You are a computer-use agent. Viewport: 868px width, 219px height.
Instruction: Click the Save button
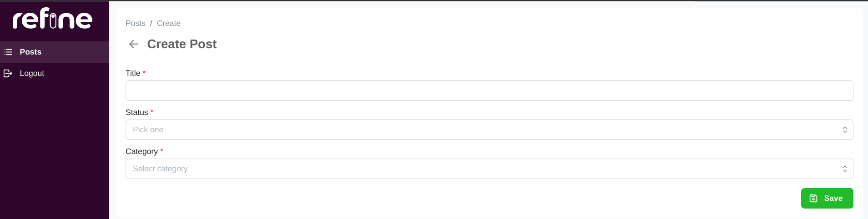pyautogui.click(x=827, y=199)
